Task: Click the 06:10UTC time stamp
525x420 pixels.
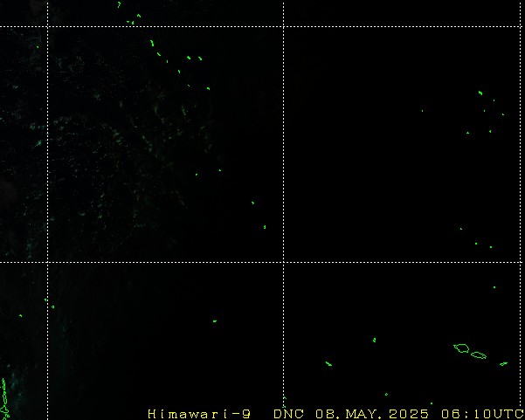Action: pyautogui.click(x=482, y=414)
